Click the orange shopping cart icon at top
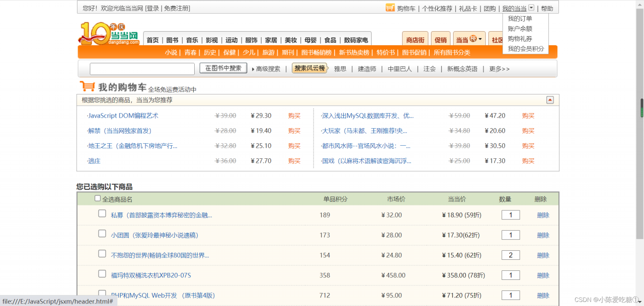 pos(390,8)
